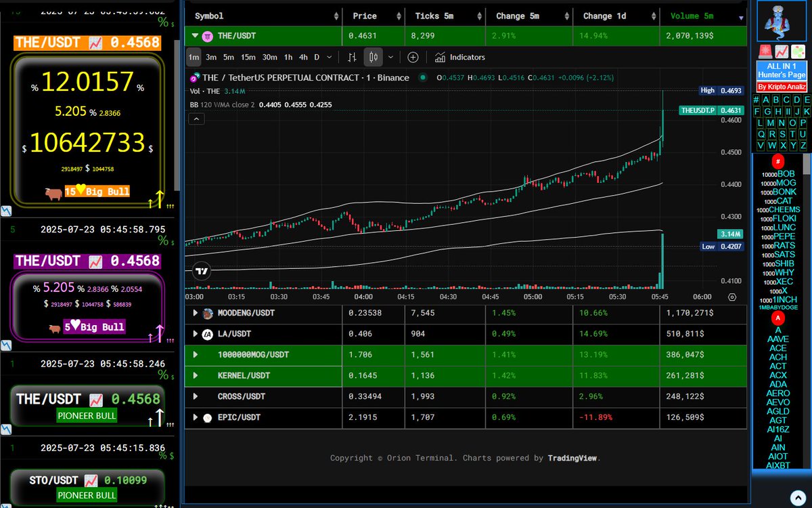The image size is (812, 508).
Task: Collapse the chart legend with the chevron-up button
Action: (x=196, y=119)
